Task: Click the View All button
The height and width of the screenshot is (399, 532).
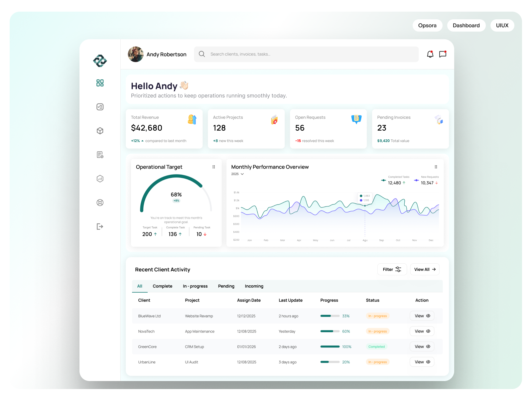Action: click(x=425, y=269)
